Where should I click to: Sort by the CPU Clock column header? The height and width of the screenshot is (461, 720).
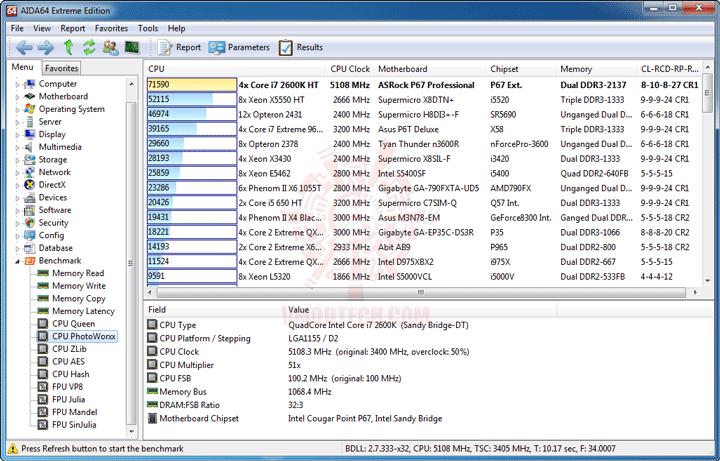pos(349,69)
